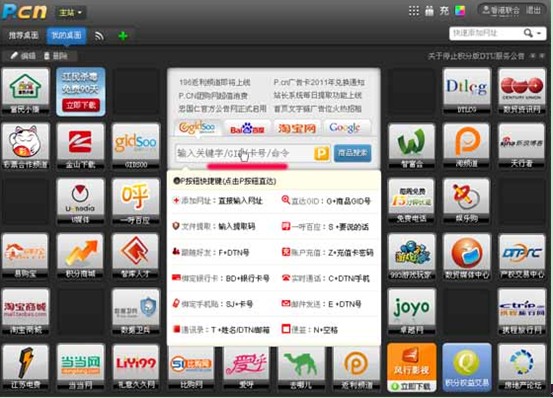
Task: Select the gidSoo search engine tab
Action: tap(197, 128)
